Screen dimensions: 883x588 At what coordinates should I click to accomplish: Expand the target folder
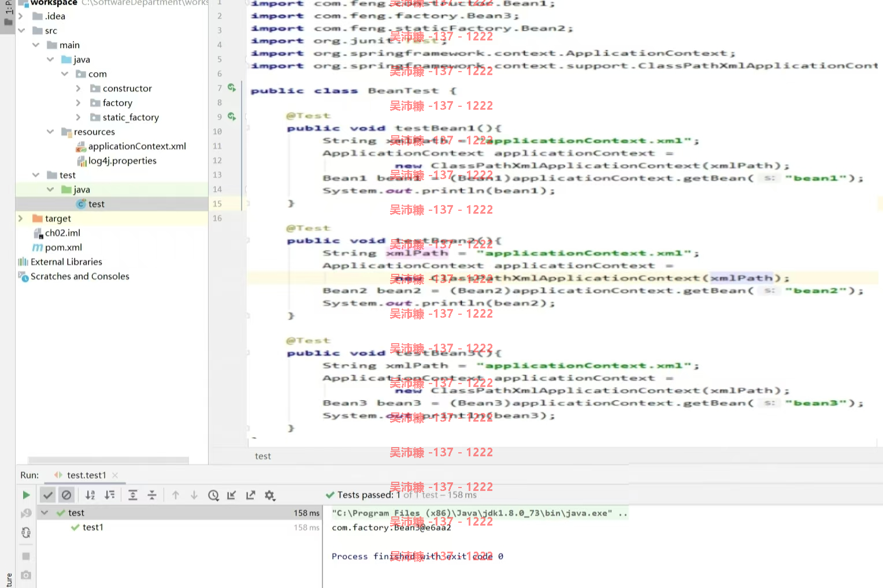(x=21, y=218)
